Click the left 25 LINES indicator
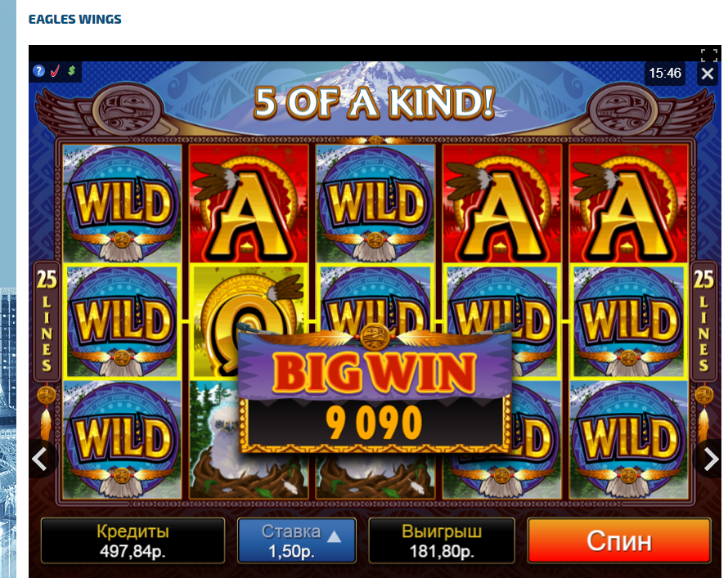The image size is (728, 578). coord(47,321)
